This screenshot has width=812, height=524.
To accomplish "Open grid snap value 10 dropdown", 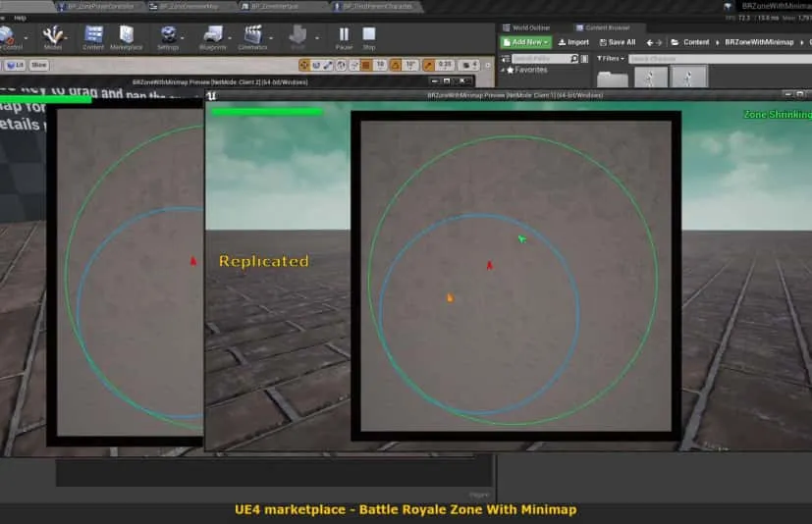I will 380,65.
